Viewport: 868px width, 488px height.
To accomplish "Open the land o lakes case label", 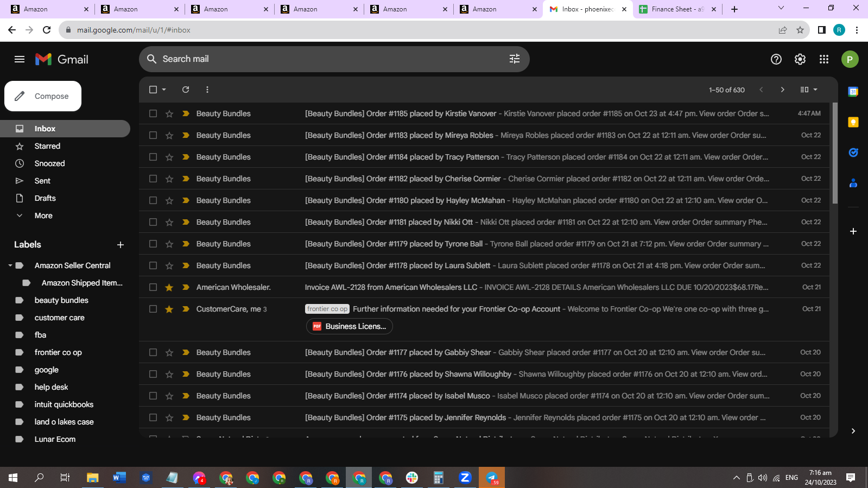I will click(x=65, y=422).
